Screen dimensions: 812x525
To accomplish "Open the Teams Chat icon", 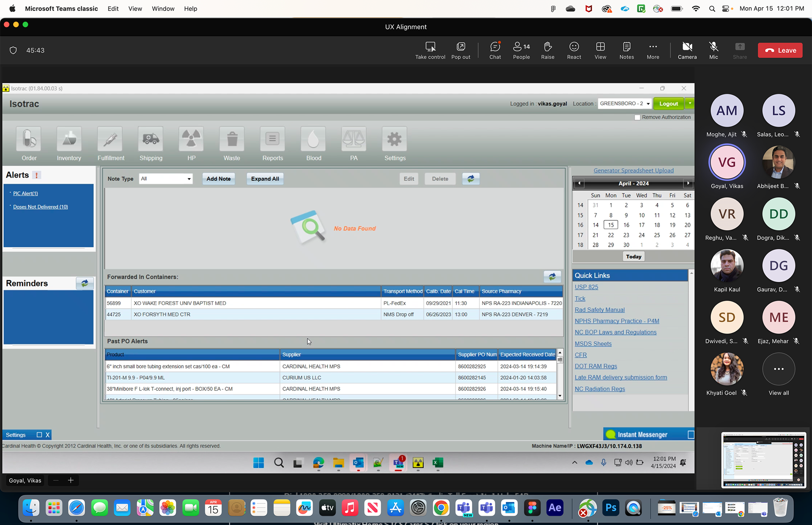I will coord(495,47).
